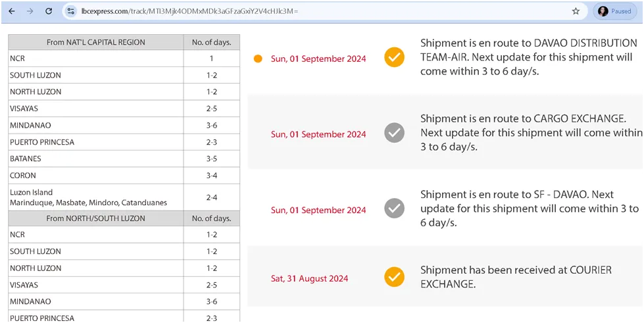The width and height of the screenshot is (644, 323).
Task: Click the gray check for SF - Davao update
Action: (394, 209)
